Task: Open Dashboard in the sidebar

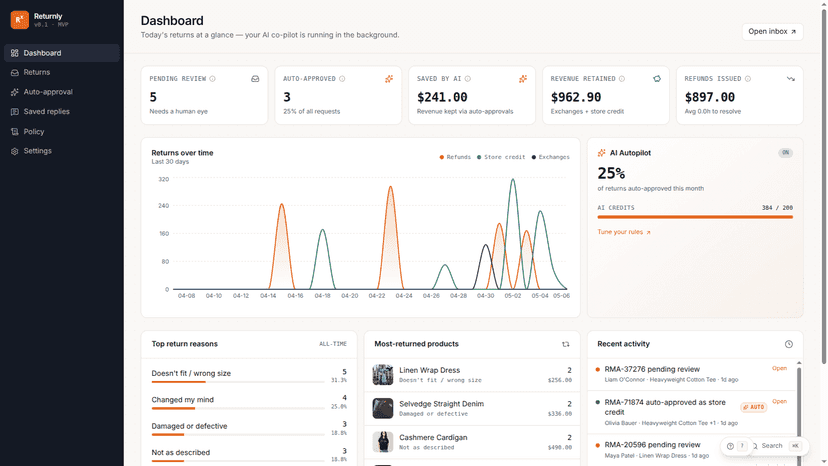Action: (x=62, y=53)
